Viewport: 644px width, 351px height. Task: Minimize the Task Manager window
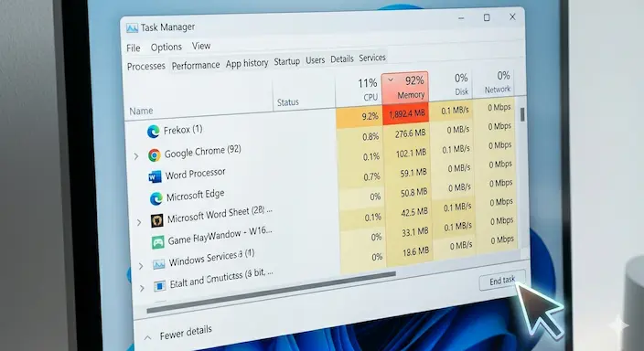pos(461,18)
